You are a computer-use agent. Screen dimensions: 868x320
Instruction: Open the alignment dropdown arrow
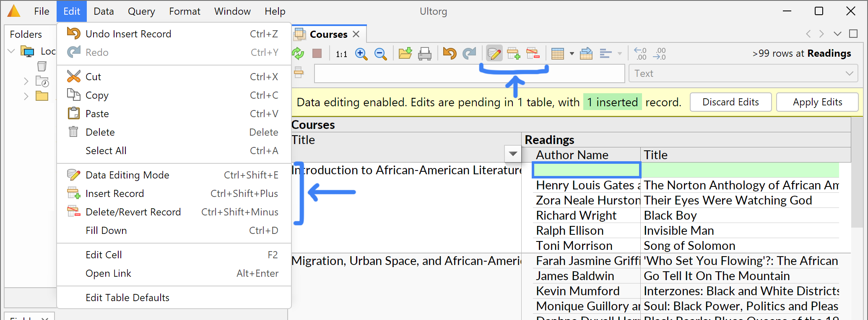(619, 54)
